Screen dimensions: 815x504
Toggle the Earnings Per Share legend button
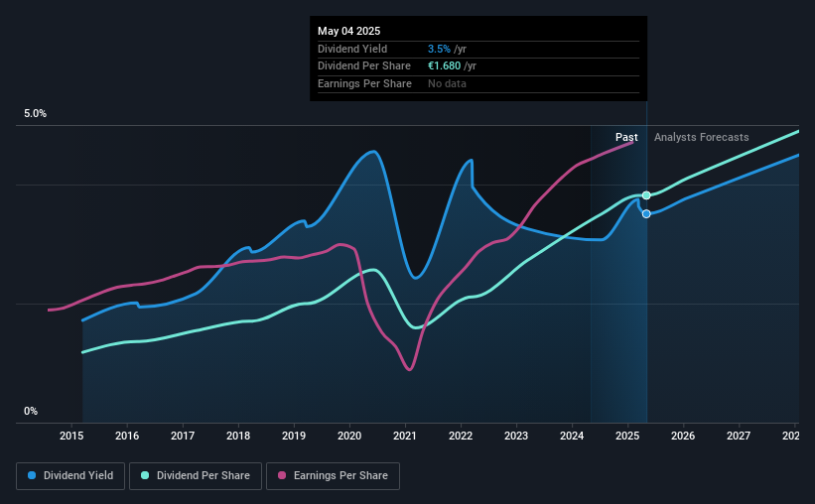click(x=333, y=476)
